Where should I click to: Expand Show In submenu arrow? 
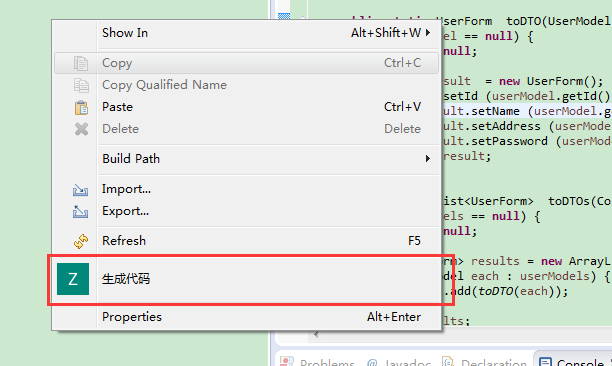(x=428, y=33)
